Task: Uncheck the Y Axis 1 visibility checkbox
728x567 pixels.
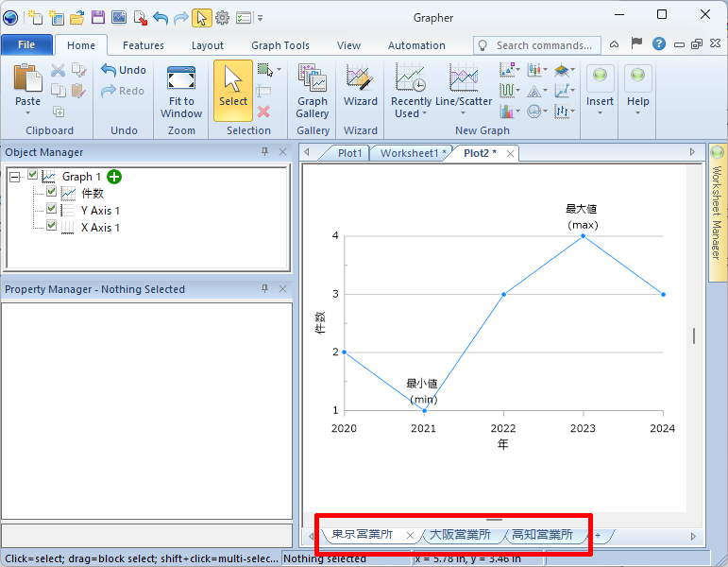Action: [x=52, y=210]
